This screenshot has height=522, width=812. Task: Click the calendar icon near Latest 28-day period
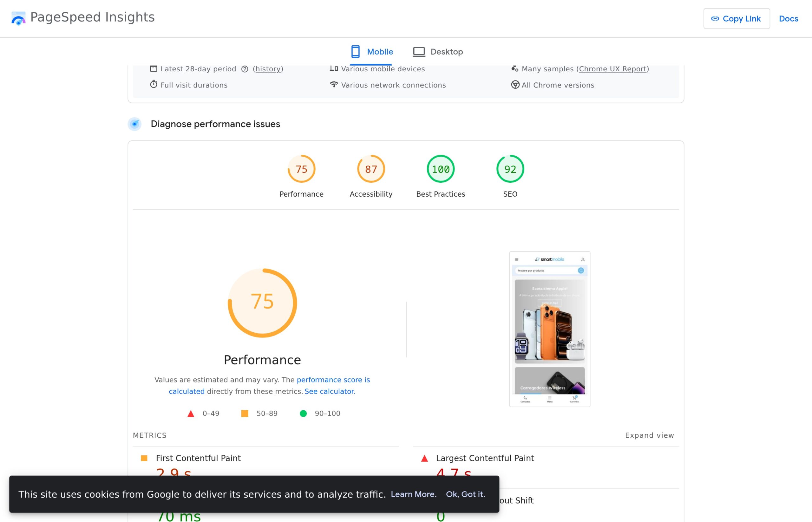point(154,69)
